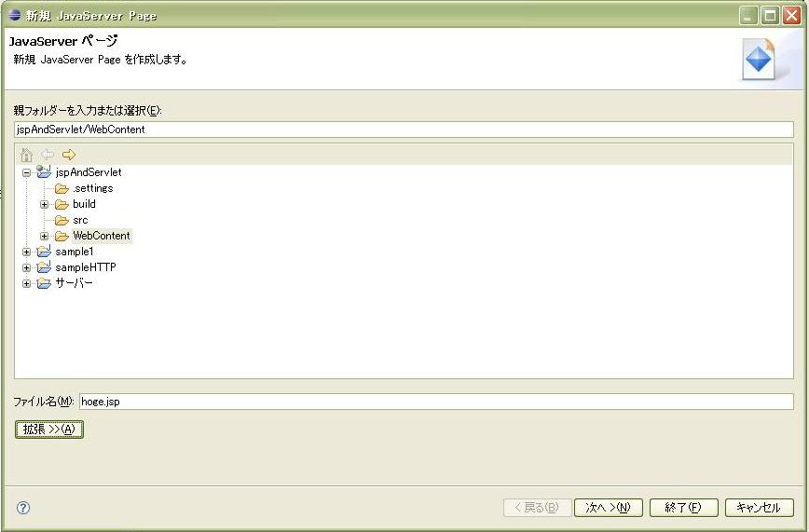Click the Back arrow in folder toolbar

pyautogui.click(x=48, y=155)
